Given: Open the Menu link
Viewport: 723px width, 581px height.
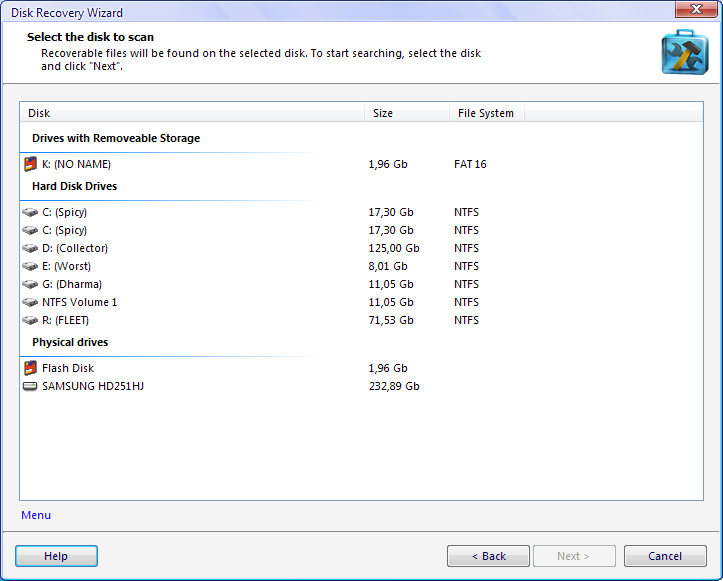Looking at the screenshot, I should [36, 515].
